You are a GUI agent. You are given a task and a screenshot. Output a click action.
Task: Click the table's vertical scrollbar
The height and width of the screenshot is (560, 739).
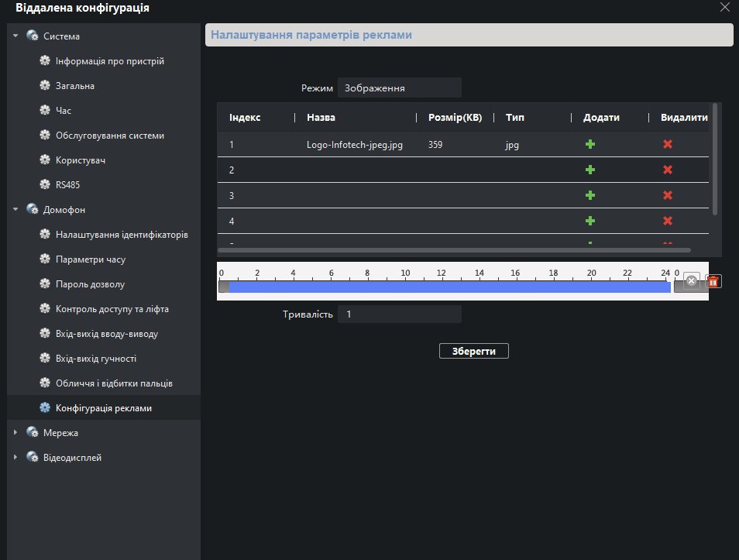coord(715,159)
